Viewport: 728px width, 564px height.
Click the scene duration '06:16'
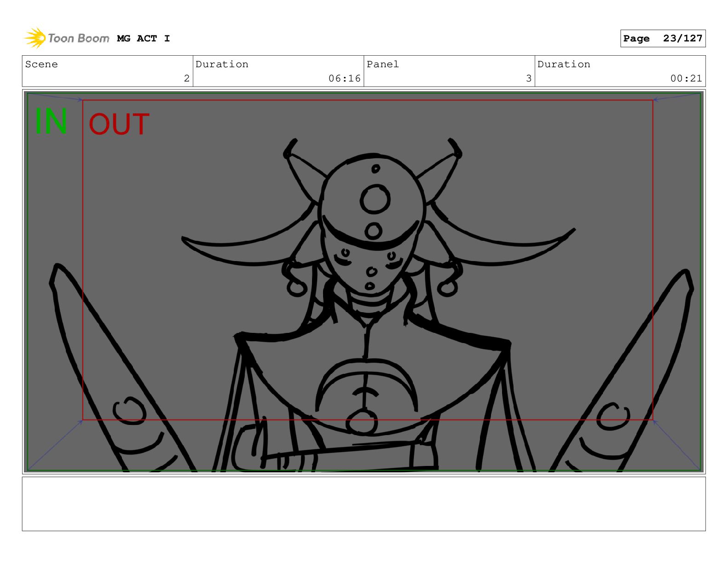[x=345, y=78]
